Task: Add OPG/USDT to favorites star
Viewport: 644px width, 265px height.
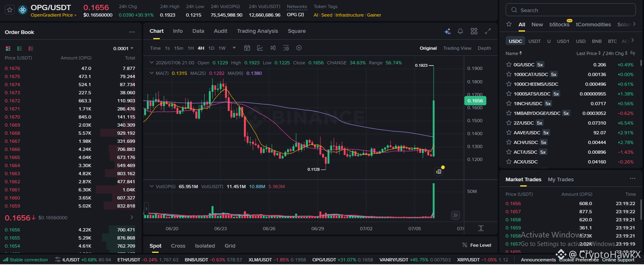Action: (10, 10)
